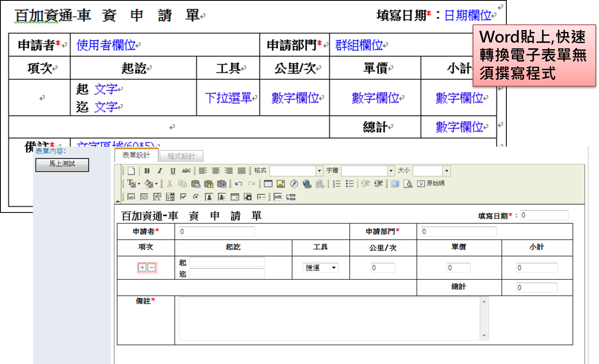Insert a table via toolbar icon
The width and height of the screenshot is (599, 364).
click(x=268, y=184)
